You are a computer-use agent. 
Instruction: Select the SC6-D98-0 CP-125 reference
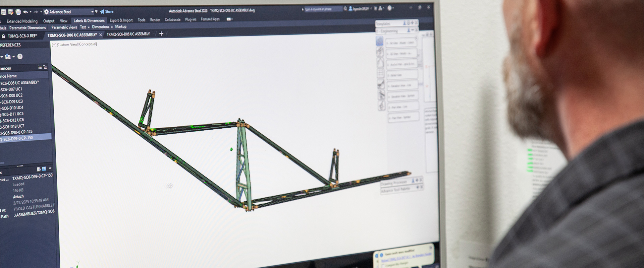click(x=17, y=132)
